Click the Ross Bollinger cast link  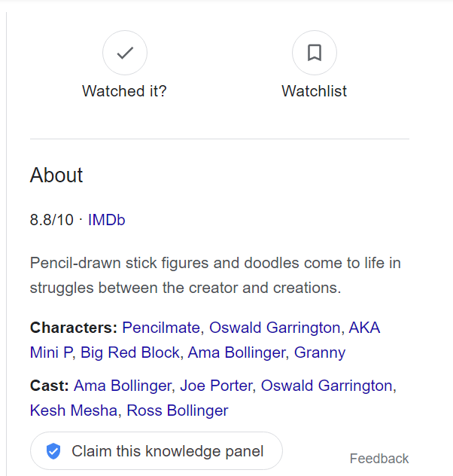click(x=178, y=410)
